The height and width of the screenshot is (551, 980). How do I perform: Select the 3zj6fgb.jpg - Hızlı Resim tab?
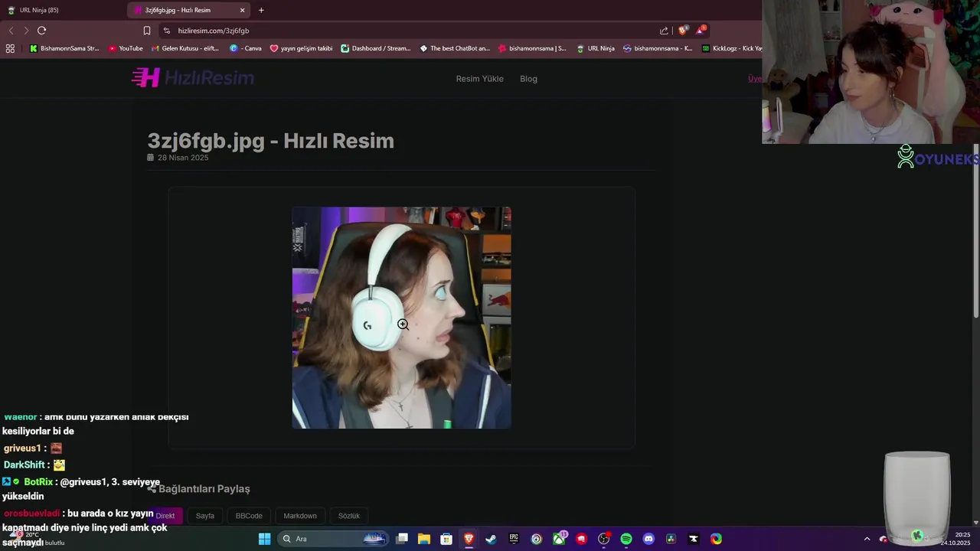point(190,10)
